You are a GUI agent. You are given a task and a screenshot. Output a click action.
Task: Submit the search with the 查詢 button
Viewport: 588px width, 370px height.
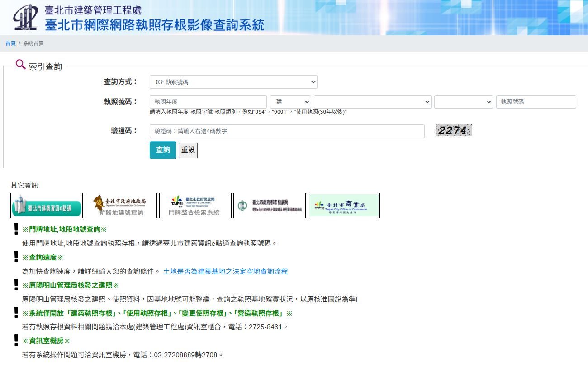coord(163,150)
